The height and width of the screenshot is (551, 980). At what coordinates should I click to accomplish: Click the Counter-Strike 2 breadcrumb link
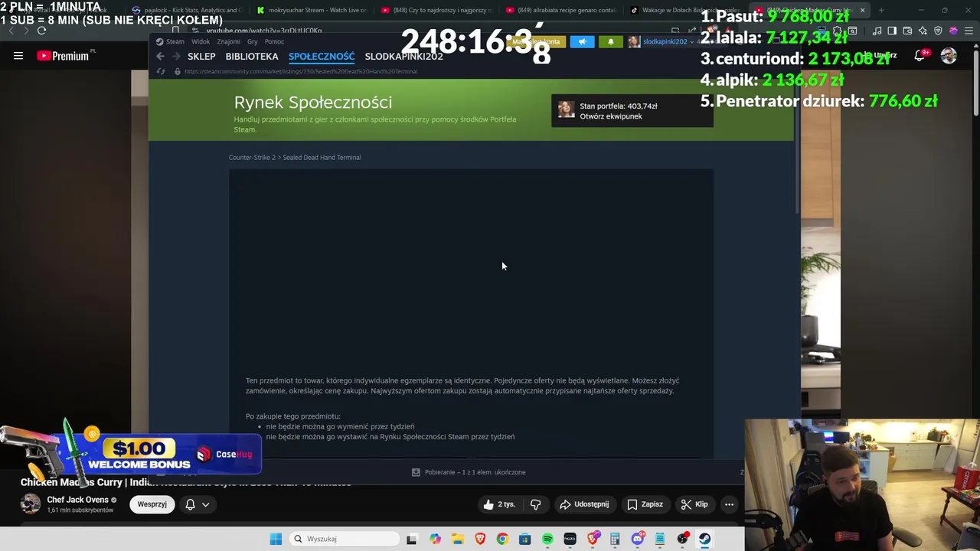252,158
